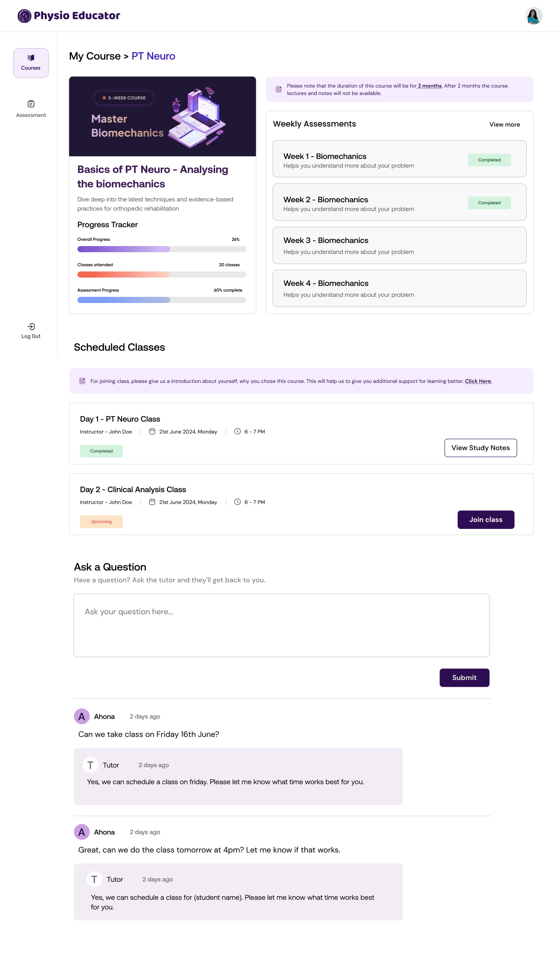
Task: Join the Day 2 Clinical Analysis class
Action: click(x=486, y=520)
